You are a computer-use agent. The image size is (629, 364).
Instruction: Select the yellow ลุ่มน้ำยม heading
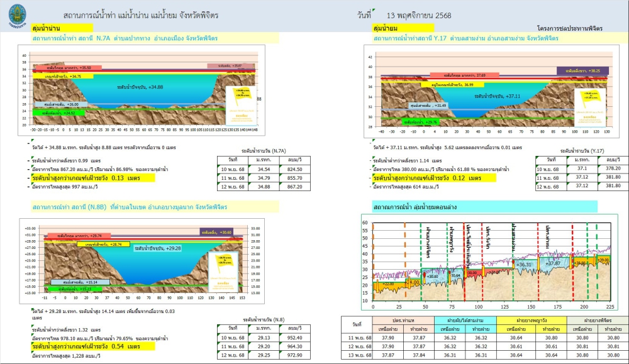coord(403,28)
